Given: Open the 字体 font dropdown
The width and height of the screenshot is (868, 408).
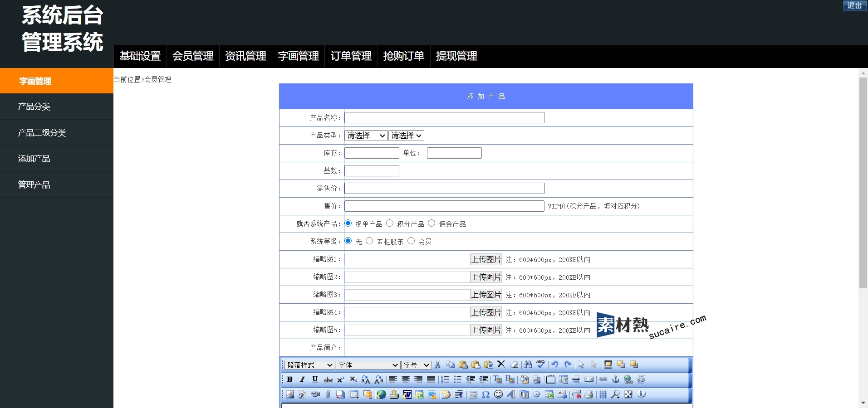Looking at the screenshot, I should click(368, 365).
